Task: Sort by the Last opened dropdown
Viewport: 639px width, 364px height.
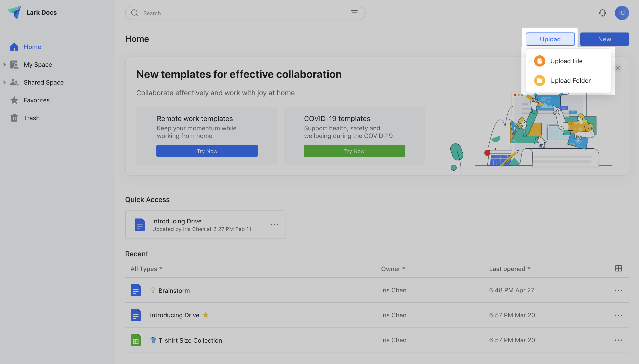Action: [x=510, y=269]
